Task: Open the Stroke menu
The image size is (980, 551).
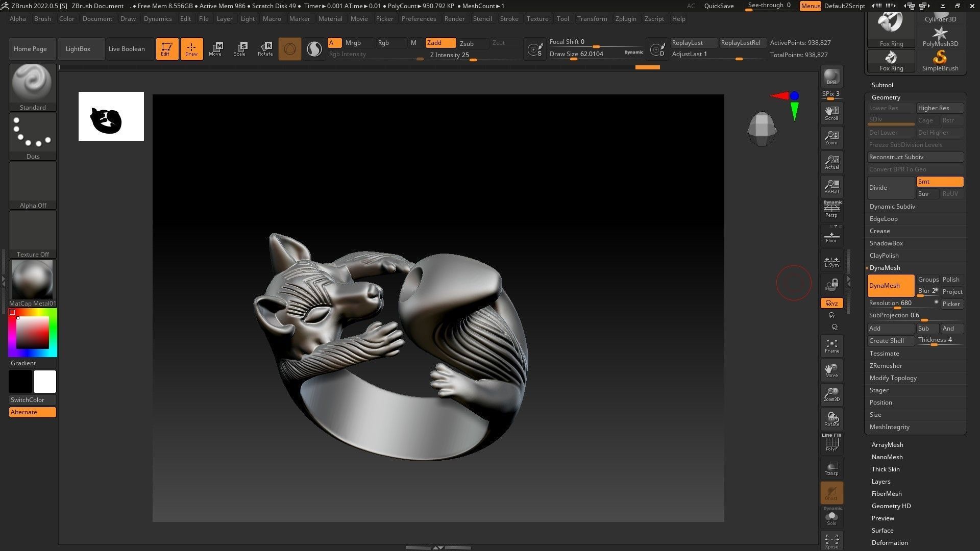Action: point(509,19)
